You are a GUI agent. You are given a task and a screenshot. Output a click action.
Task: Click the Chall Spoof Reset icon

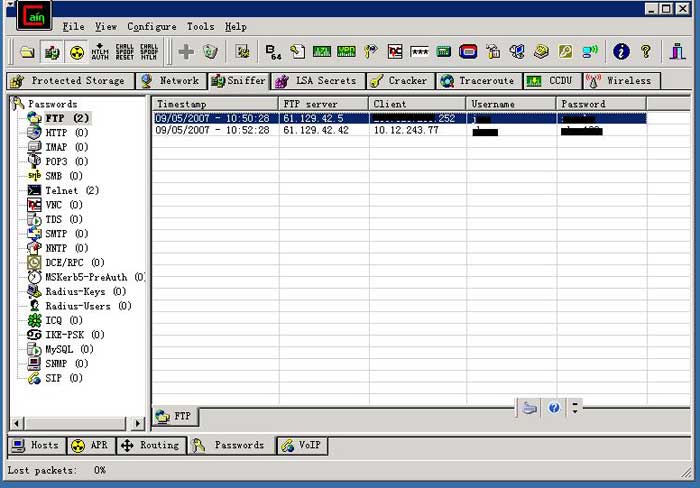point(125,52)
